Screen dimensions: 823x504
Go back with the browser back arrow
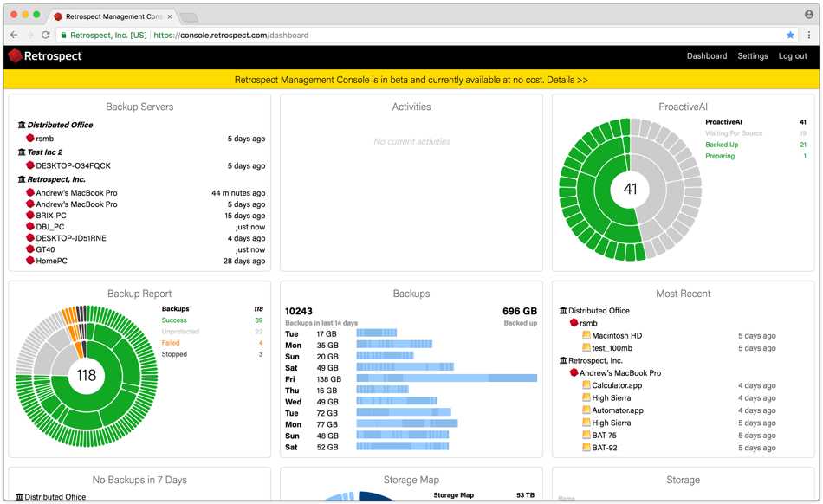click(x=14, y=36)
